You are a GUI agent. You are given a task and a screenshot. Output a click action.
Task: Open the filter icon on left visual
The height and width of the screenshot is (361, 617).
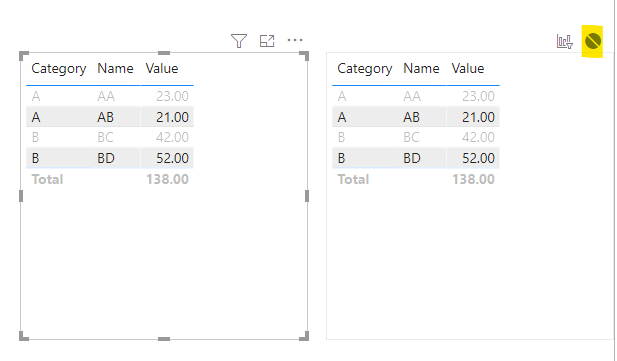click(x=239, y=41)
